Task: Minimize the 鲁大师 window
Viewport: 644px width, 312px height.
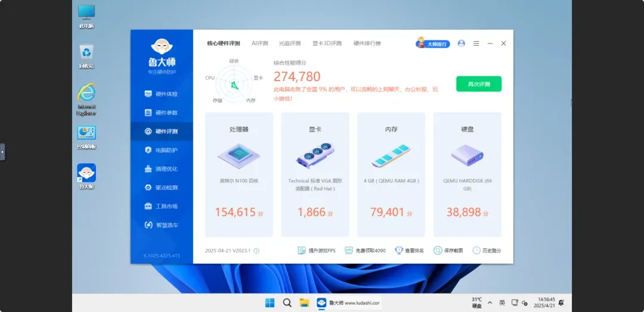Action: (490, 43)
